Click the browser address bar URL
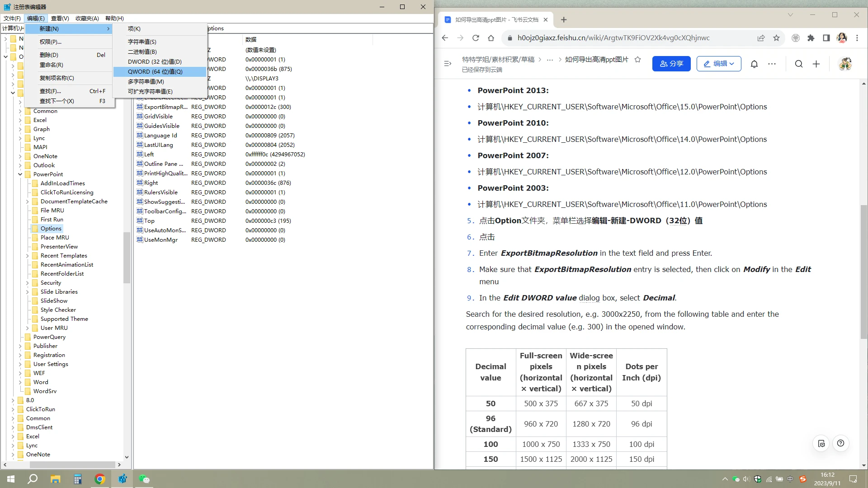Image resolution: width=868 pixels, height=488 pixels. tap(613, 38)
